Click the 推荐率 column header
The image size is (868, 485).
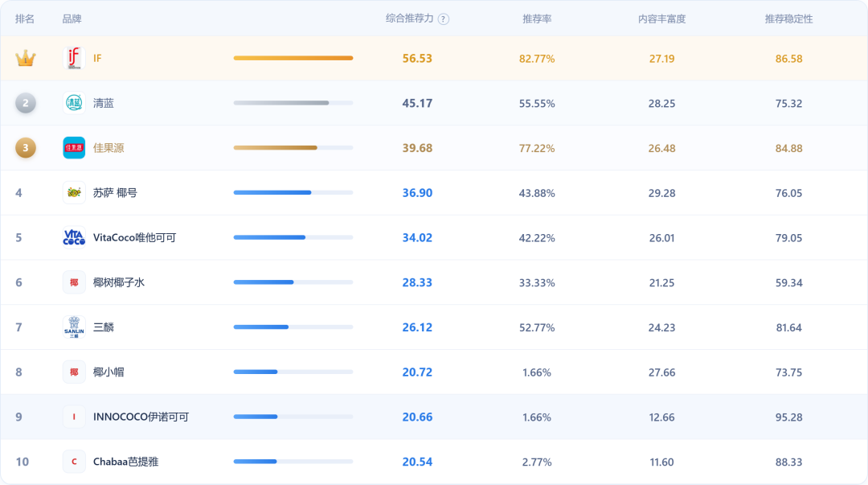coord(537,18)
